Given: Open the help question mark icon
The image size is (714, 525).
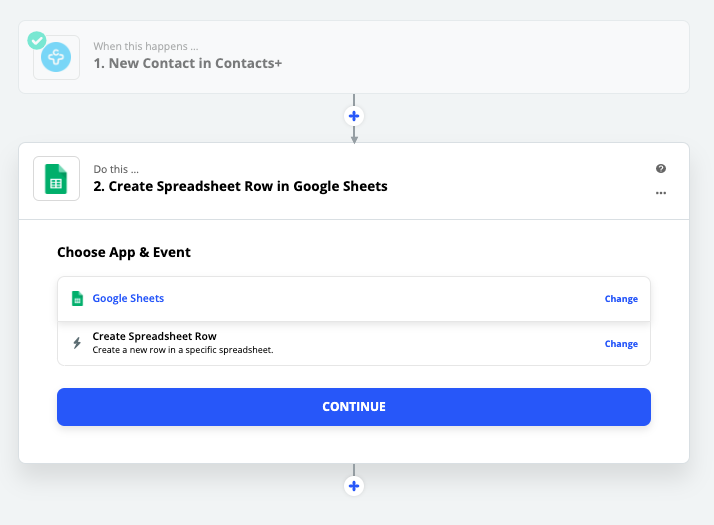Looking at the screenshot, I should click(661, 168).
